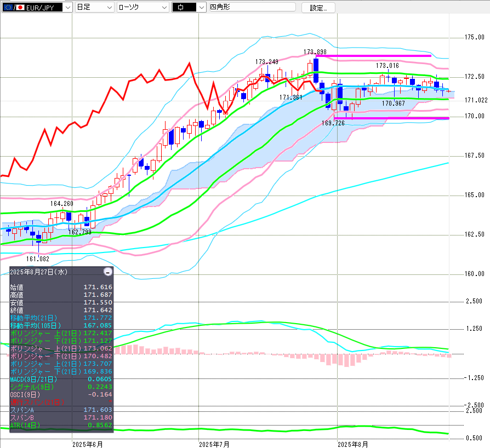The width and height of the screenshot is (490, 448).
Task: Click the 2025年8月 date axis label
Action: (353, 444)
